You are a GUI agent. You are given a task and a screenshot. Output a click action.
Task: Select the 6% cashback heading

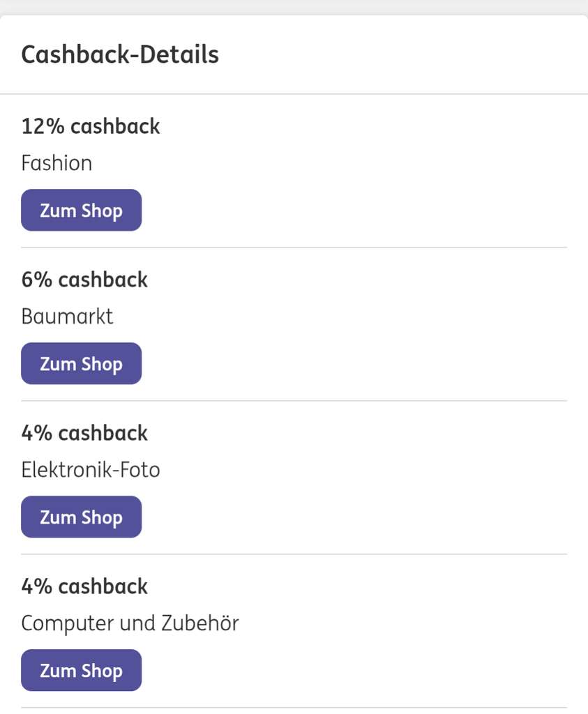point(84,280)
